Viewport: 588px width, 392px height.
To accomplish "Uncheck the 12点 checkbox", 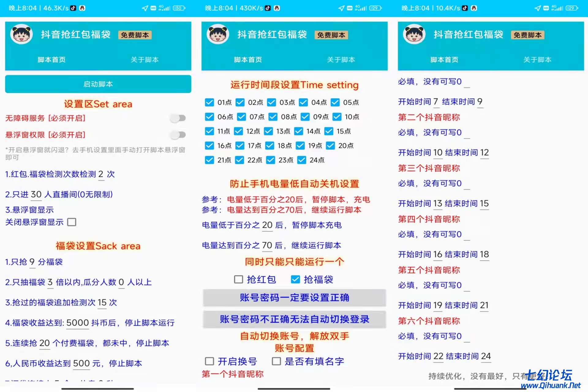I will (x=238, y=131).
